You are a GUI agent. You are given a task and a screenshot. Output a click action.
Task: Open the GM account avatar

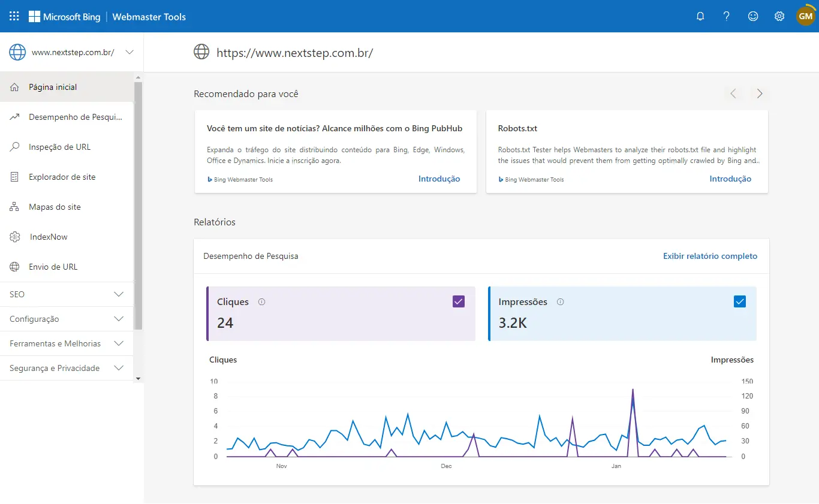pos(805,16)
